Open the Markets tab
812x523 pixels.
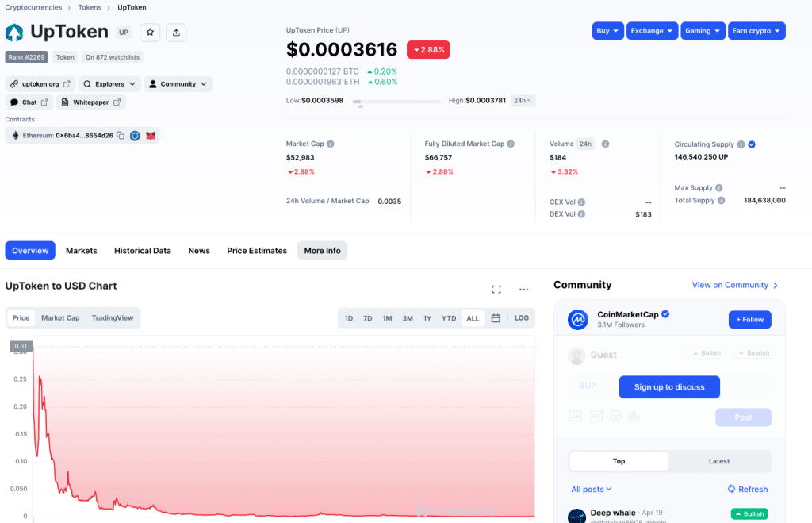coord(82,250)
